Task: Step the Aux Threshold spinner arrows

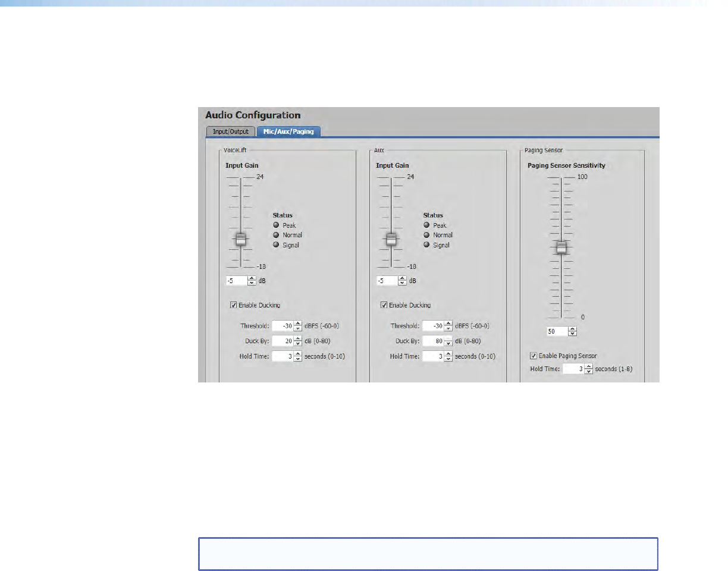Action: point(448,326)
